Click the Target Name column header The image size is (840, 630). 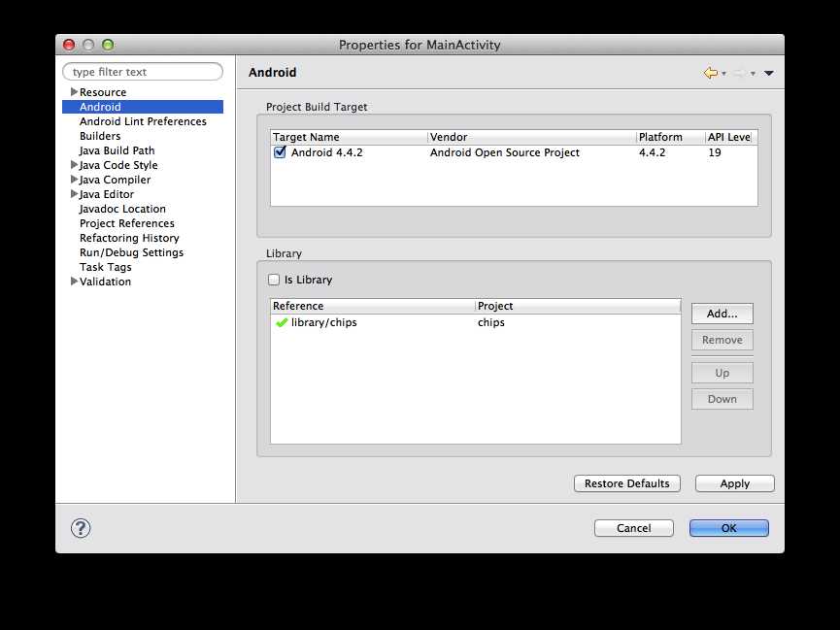[350, 137]
